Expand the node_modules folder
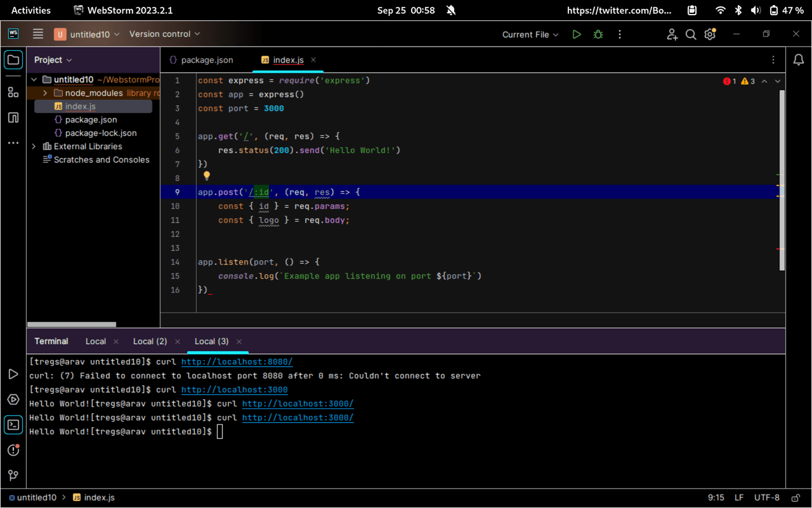812x508 pixels. click(x=45, y=93)
